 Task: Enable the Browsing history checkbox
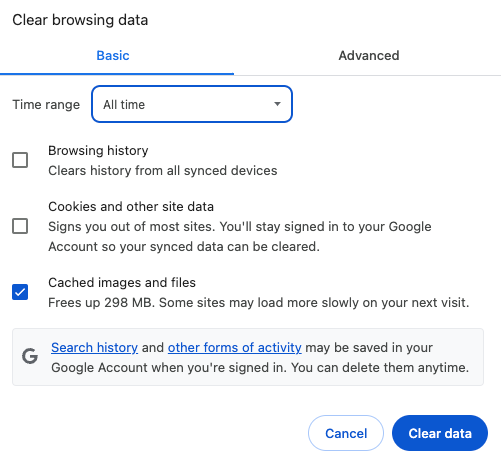click(x=20, y=160)
